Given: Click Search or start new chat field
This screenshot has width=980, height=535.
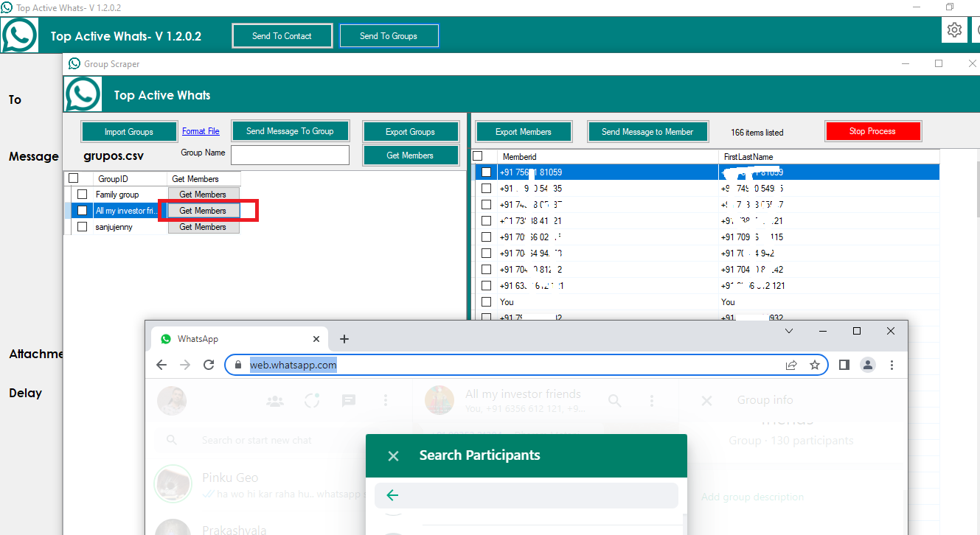Looking at the screenshot, I should [280, 440].
